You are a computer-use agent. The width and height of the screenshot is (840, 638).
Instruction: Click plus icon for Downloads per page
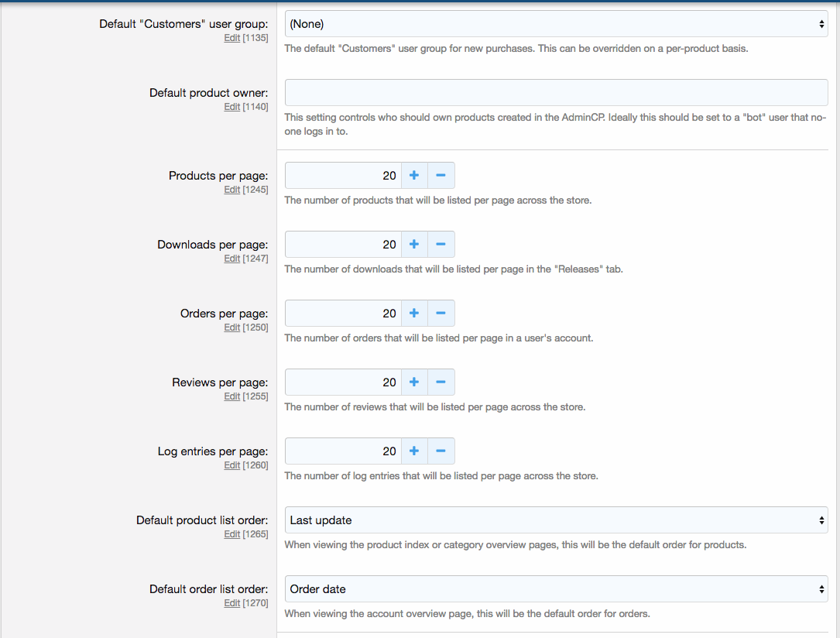point(414,245)
